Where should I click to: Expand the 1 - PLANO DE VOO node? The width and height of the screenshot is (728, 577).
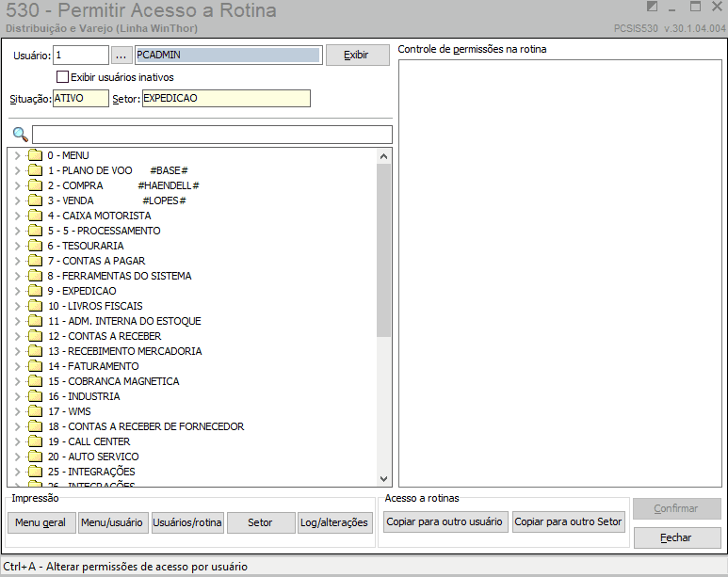tap(17, 170)
